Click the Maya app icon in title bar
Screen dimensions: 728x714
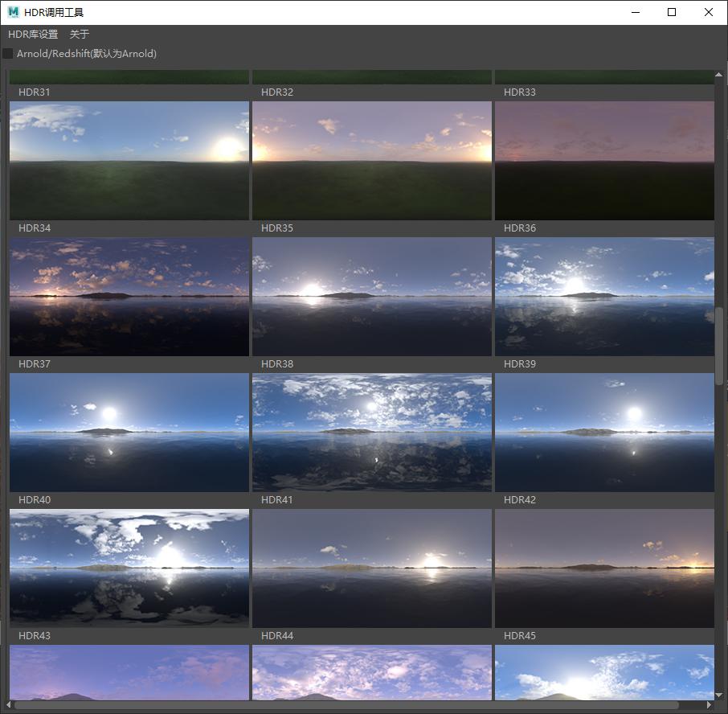(x=14, y=12)
